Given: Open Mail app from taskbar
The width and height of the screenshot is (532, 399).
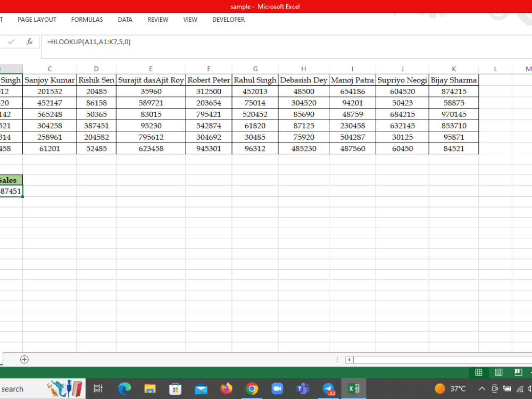Looking at the screenshot, I should 201,389.
